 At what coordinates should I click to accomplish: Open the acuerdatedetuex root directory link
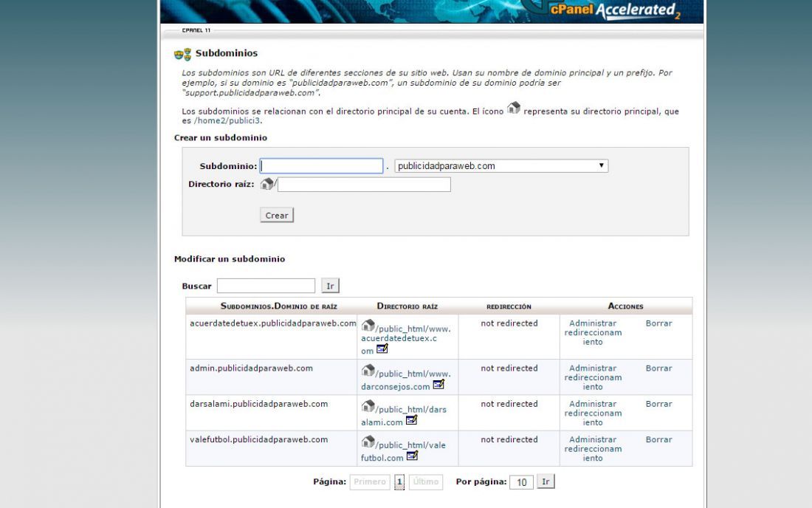pyautogui.click(x=405, y=339)
